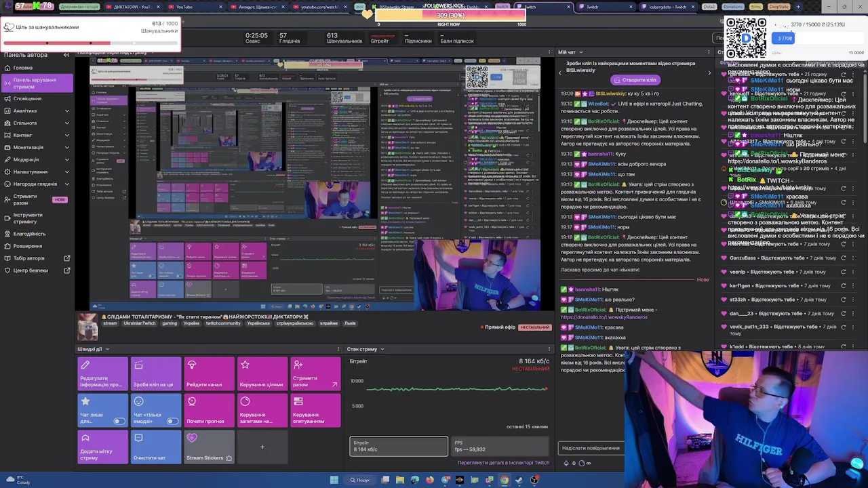868x488 pixels.
Task: Expand the Налаштування sidebar section
Action: pos(66,171)
